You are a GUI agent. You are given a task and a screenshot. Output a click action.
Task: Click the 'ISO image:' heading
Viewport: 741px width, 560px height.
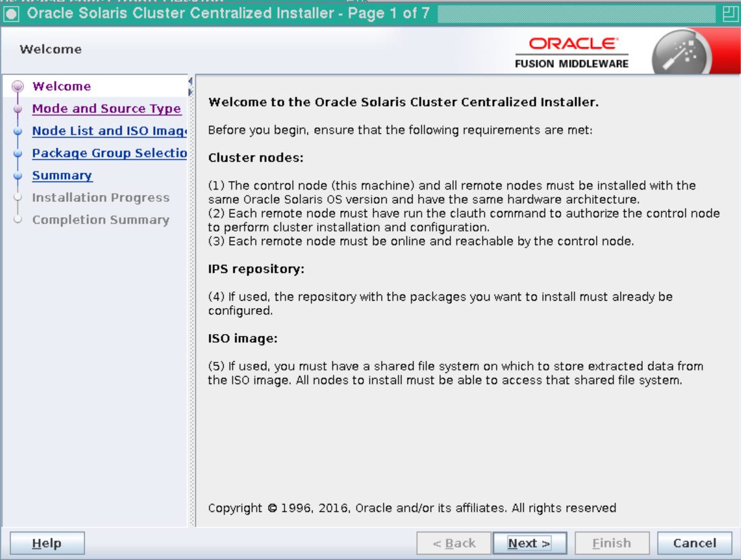point(243,338)
